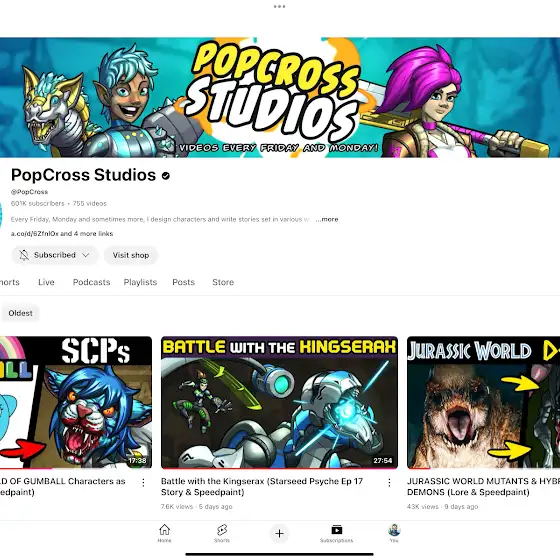Image resolution: width=560 pixels, height=560 pixels.
Task: Switch to the Playlists tab
Action: coord(140,282)
